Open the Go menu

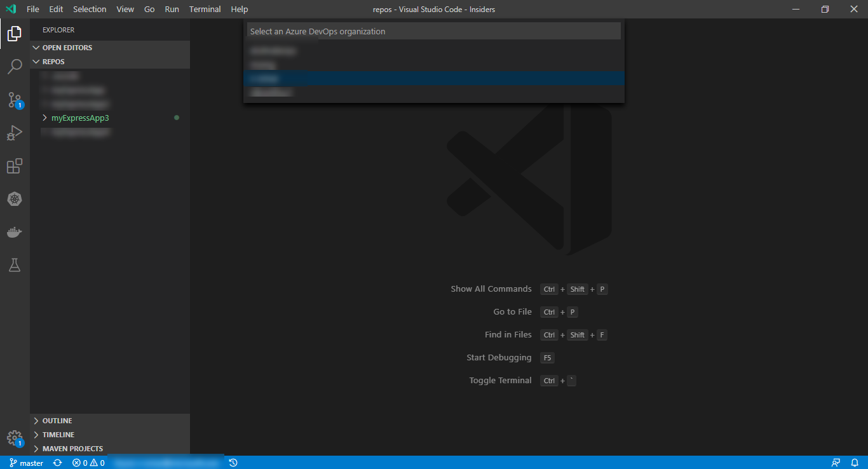click(x=149, y=9)
